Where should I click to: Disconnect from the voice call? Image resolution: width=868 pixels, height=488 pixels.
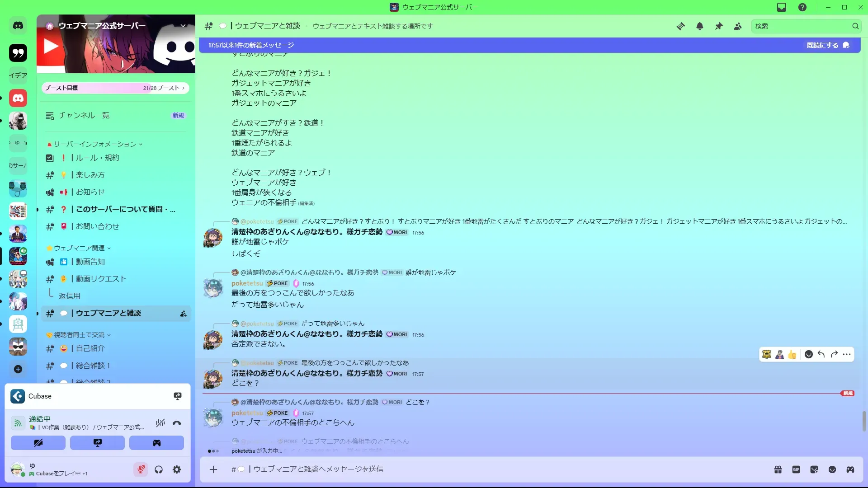point(177,423)
